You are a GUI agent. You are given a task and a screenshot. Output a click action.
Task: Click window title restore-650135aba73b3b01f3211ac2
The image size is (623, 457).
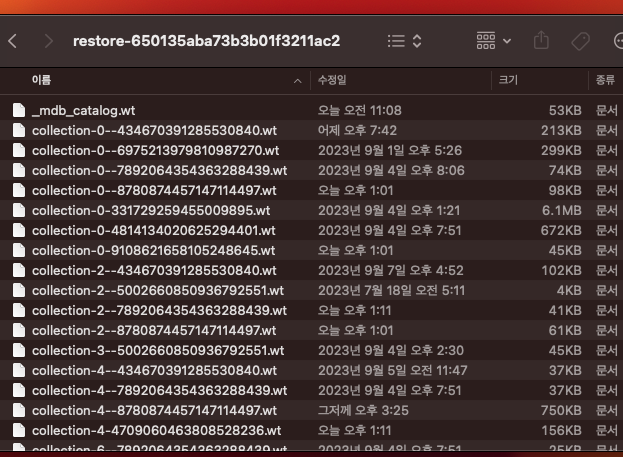coord(207,41)
